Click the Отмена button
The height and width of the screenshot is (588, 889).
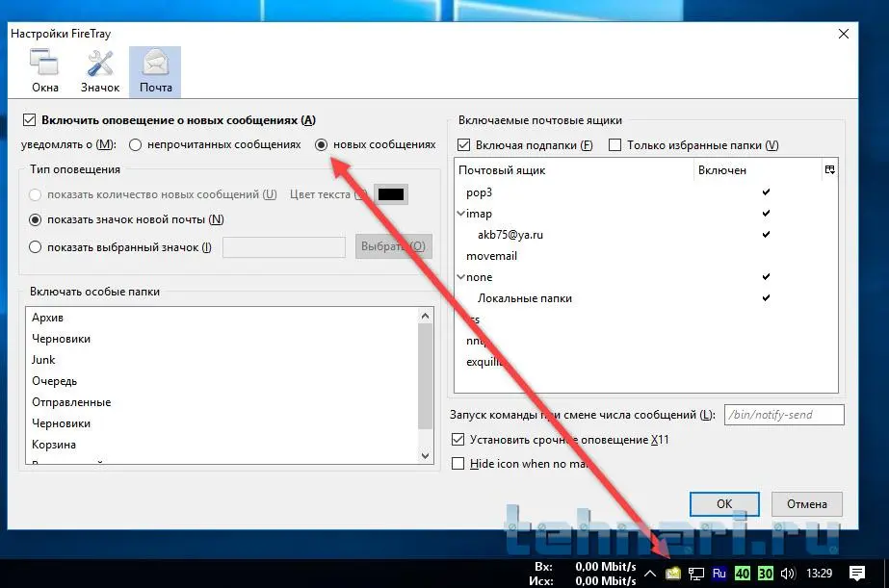pyautogui.click(x=807, y=503)
